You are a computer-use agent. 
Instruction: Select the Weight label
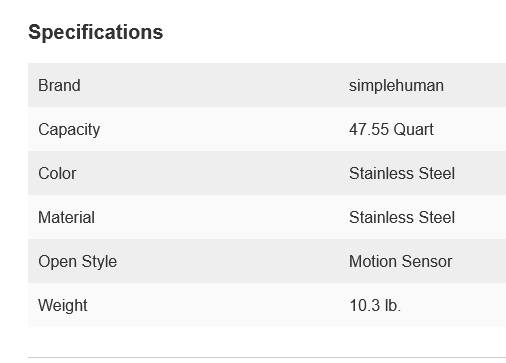(63, 305)
